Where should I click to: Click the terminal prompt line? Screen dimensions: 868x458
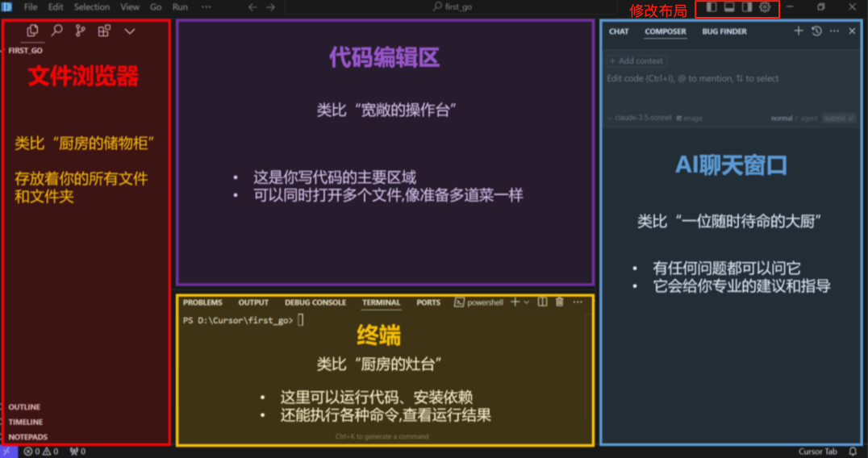[x=244, y=320]
